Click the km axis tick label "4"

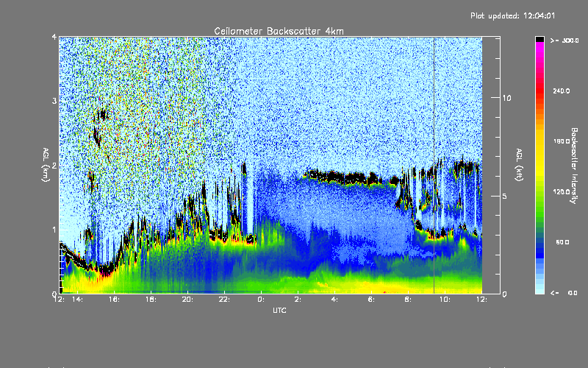(x=54, y=38)
